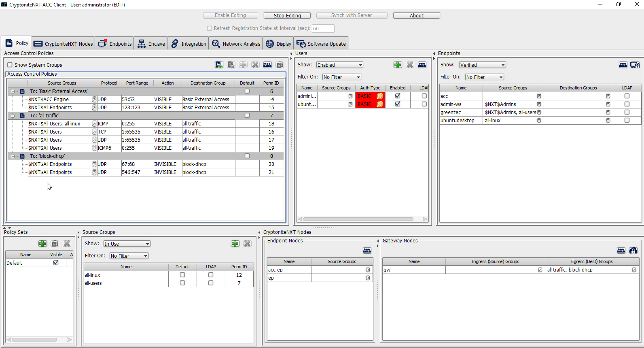Click the delete policy document icon

231,65
